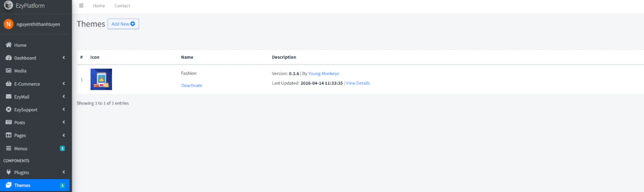Screen dimensions: 644x192
Task: Open the Contact top navigation item
Action: click(122, 6)
